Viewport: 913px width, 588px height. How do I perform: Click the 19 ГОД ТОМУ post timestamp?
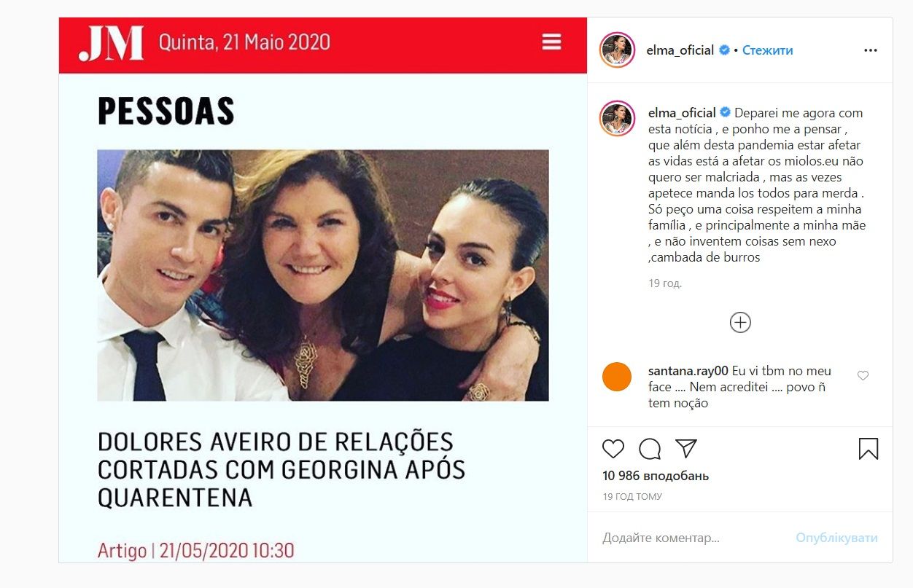click(x=633, y=497)
